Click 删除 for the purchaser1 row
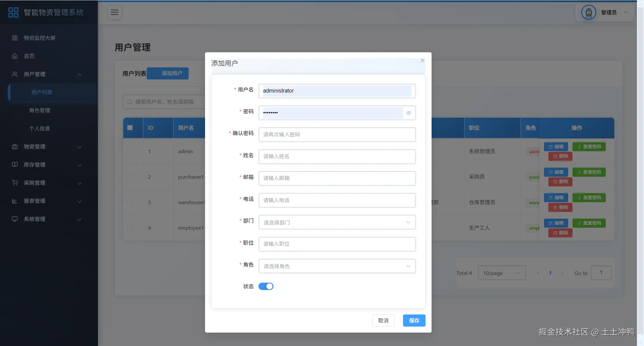The image size is (644, 346). tap(560, 182)
